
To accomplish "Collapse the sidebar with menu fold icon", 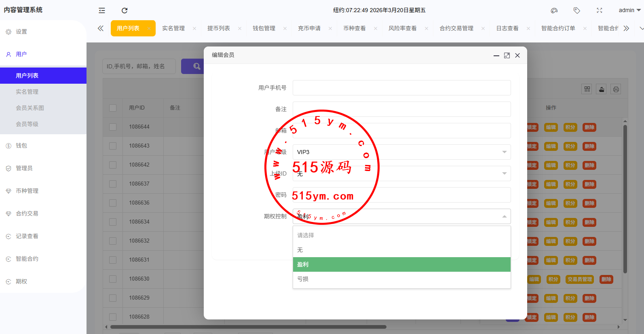I will (102, 11).
